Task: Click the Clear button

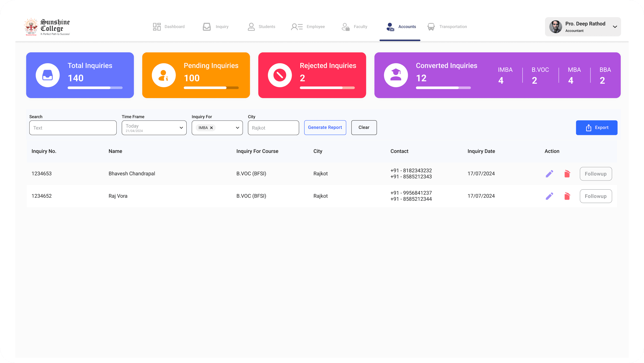Action: (x=364, y=128)
